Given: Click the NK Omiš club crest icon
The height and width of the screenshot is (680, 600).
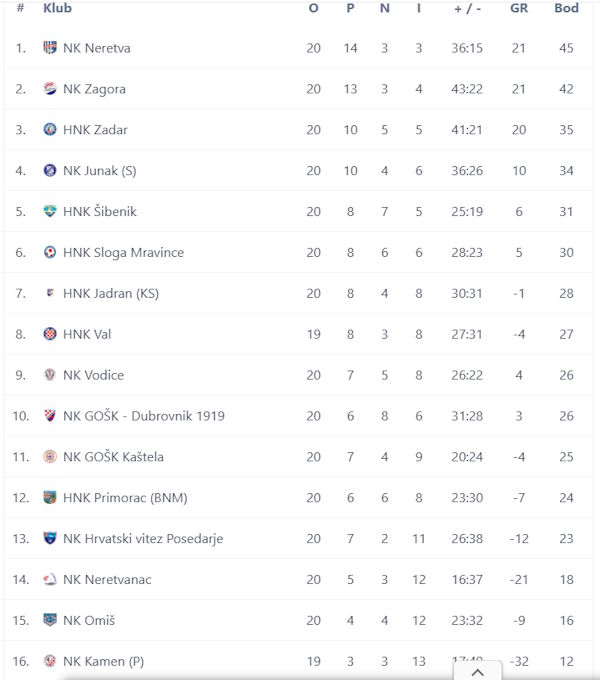Looking at the screenshot, I should tap(50, 620).
